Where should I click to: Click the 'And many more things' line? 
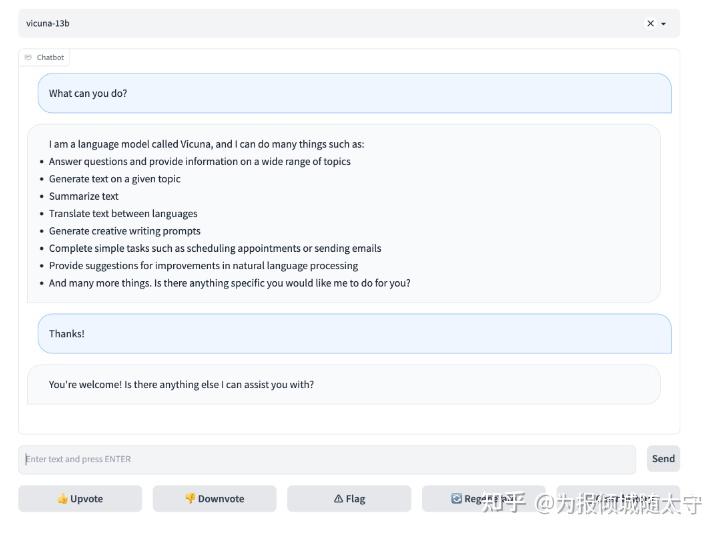(x=230, y=283)
